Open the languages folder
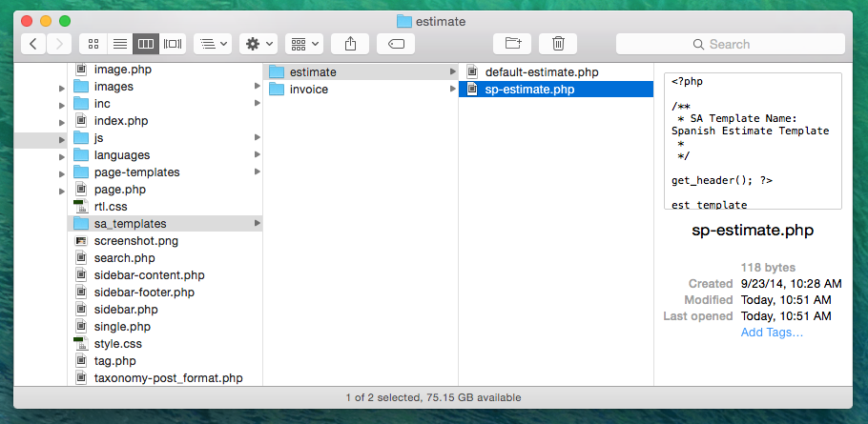The image size is (868, 424). 165,154
